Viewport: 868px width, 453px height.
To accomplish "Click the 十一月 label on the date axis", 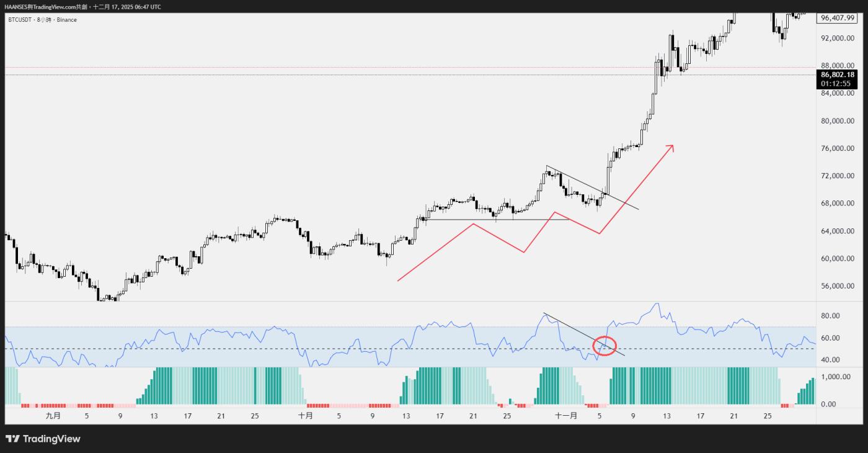I will 565,416.
